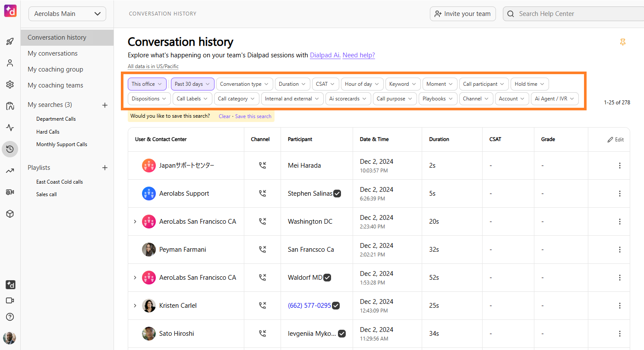The height and width of the screenshot is (350, 644).
Task: Open the Duration filter dropdown
Action: (x=292, y=84)
